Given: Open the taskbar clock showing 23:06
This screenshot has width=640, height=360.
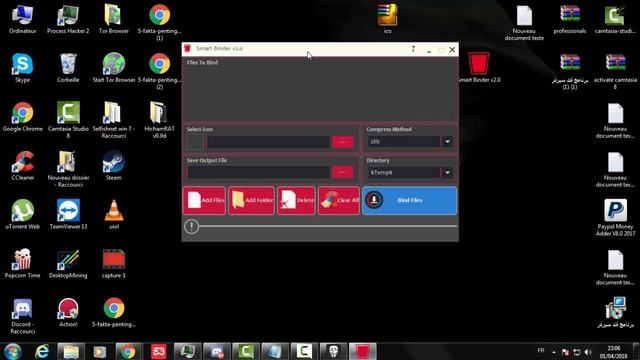Looking at the screenshot, I should [613, 352].
